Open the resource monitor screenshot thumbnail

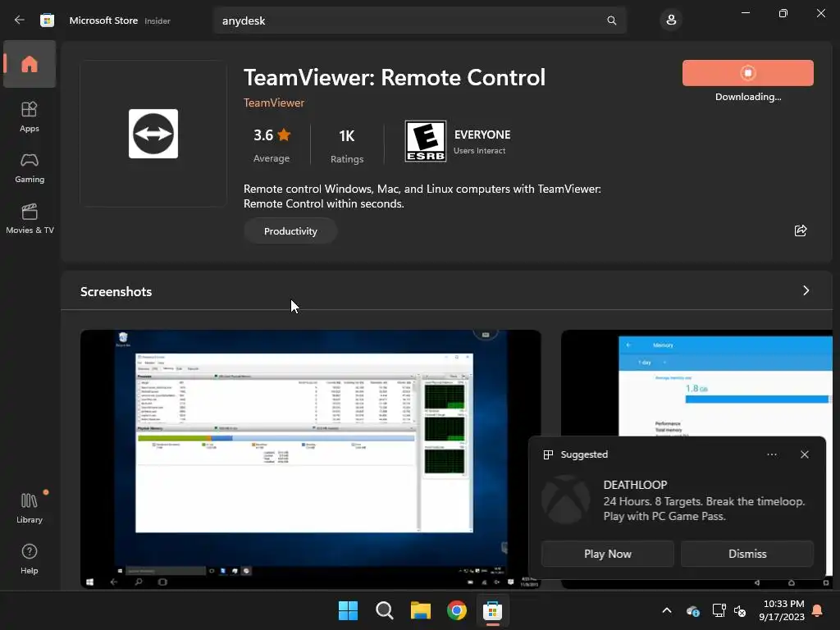[311, 459]
